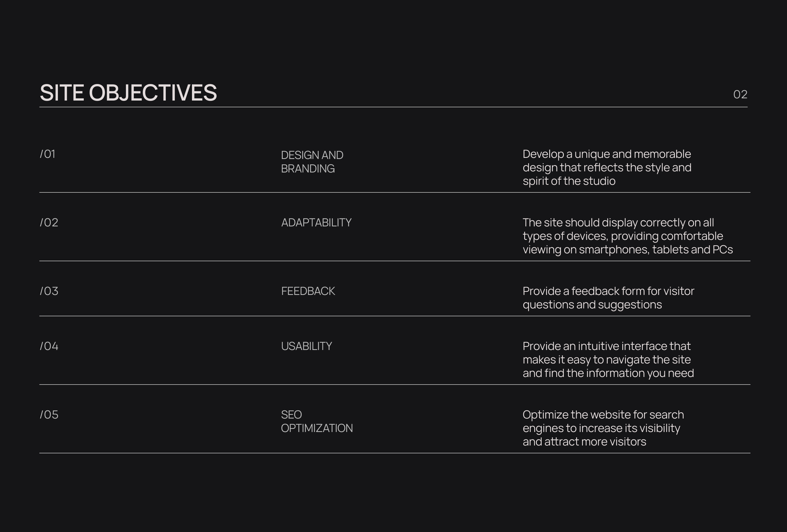Select the unique and memorable design description
The height and width of the screenshot is (532, 787).
click(607, 167)
